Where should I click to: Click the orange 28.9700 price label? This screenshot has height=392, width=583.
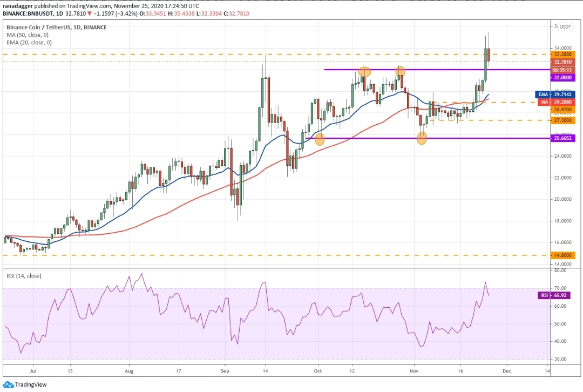click(563, 110)
